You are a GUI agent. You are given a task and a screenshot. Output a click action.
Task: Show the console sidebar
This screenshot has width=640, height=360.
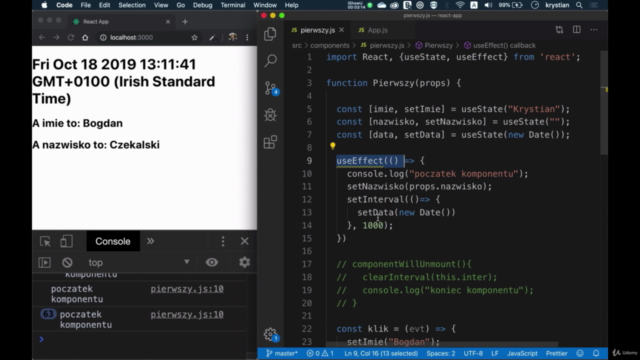[x=44, y=262]
